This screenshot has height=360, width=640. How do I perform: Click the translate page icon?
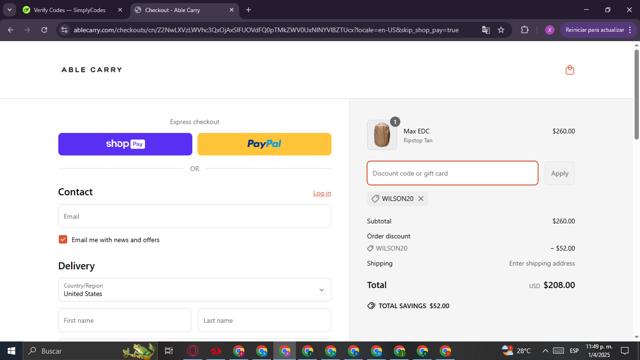coord(486,30)
